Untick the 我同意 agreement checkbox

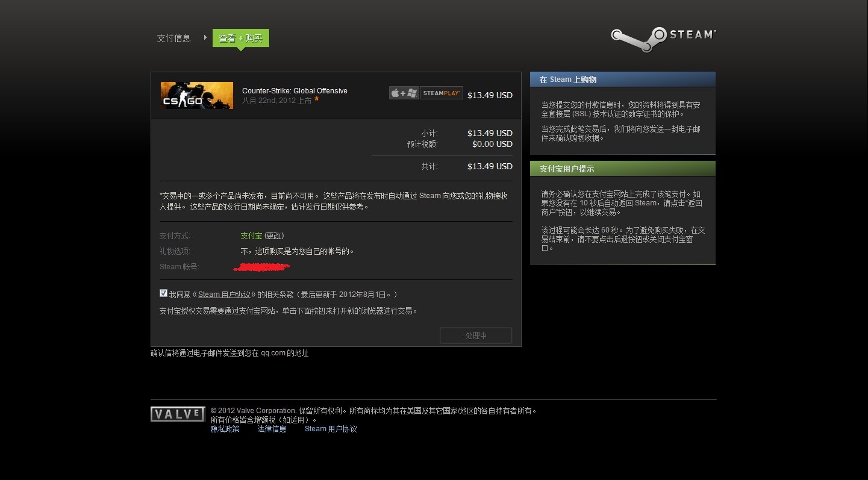(163, 293)
